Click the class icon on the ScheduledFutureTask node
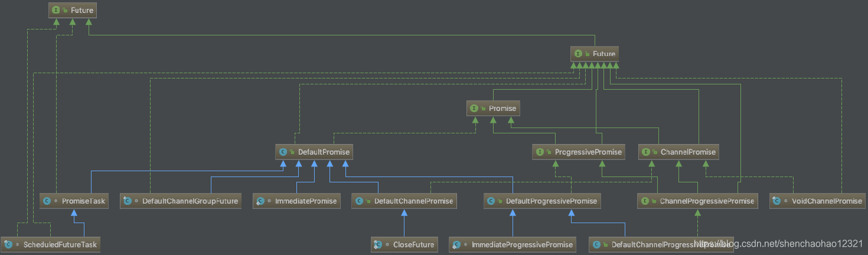 click(x=8, y=244)
